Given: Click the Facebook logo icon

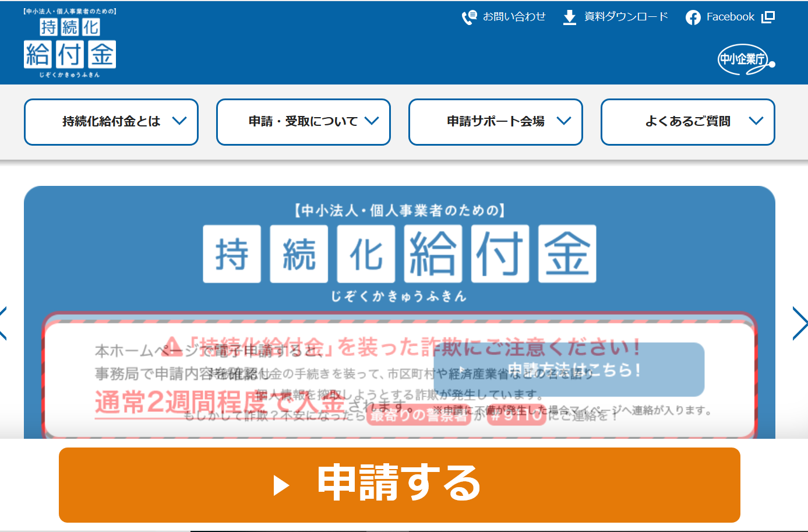Looking at the screenshot, I should tap(693, 17).
